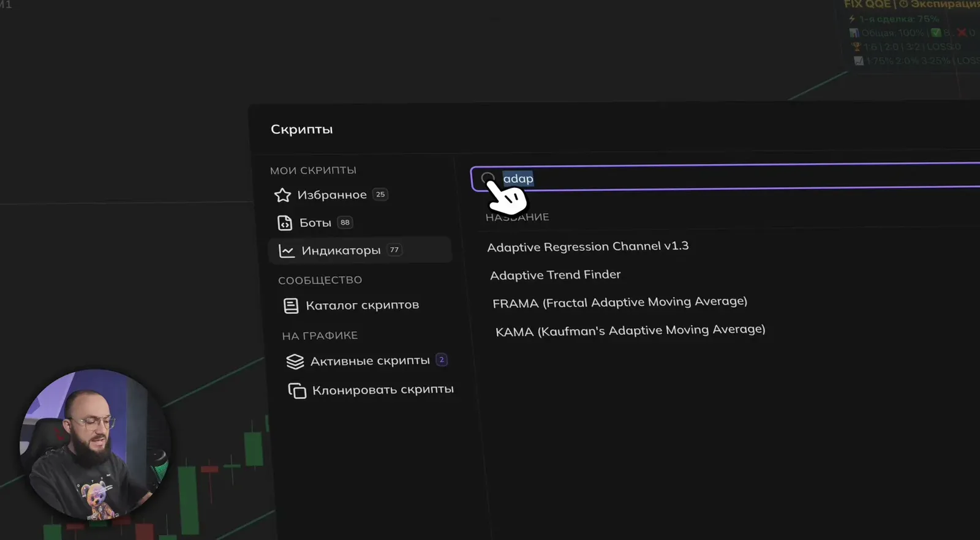Click the layers icon beside Активные скрипты
This screenshot has width=980, height=540.
[x=295, y=362]
